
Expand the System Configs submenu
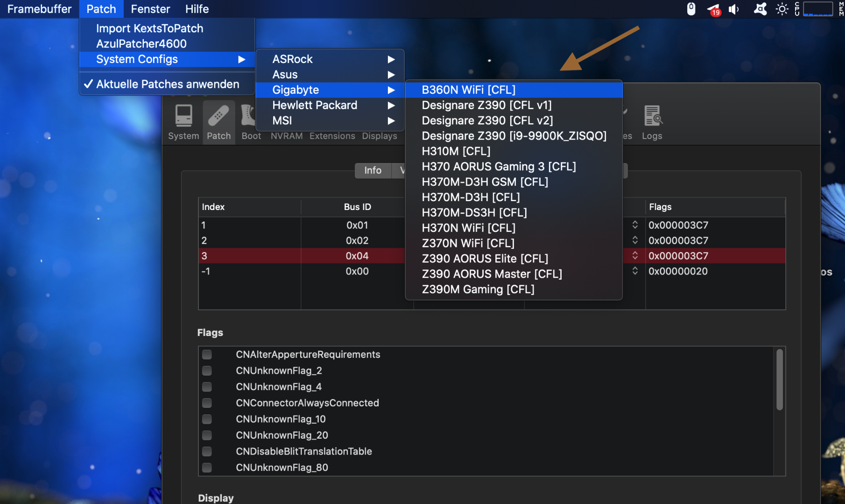167,59
